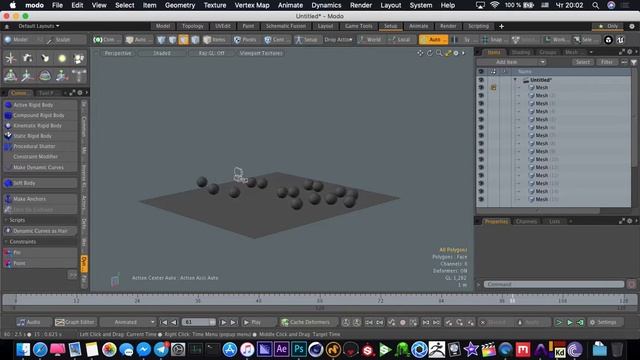Click the current frame input field
Image resolution: width=640 pixels, height=360 pixels.
(x=198, y=322)
